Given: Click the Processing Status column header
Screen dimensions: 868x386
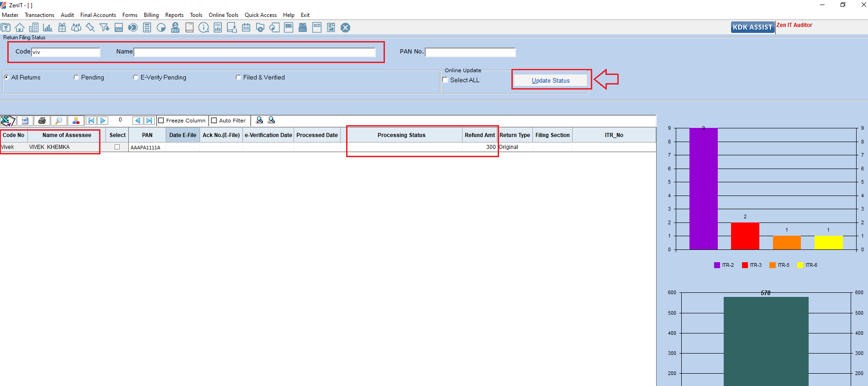Looking at the screenshot, I should [x=401, y=135].
